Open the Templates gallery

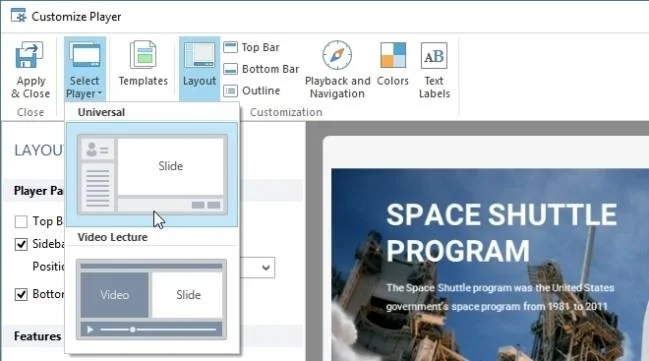143,64
